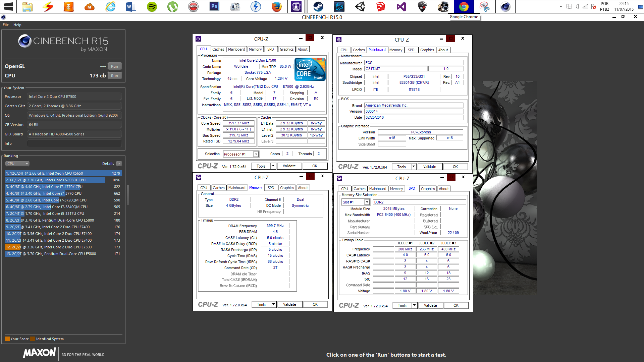
Task: Open the Cinebench Help menu
Action: 17,25
